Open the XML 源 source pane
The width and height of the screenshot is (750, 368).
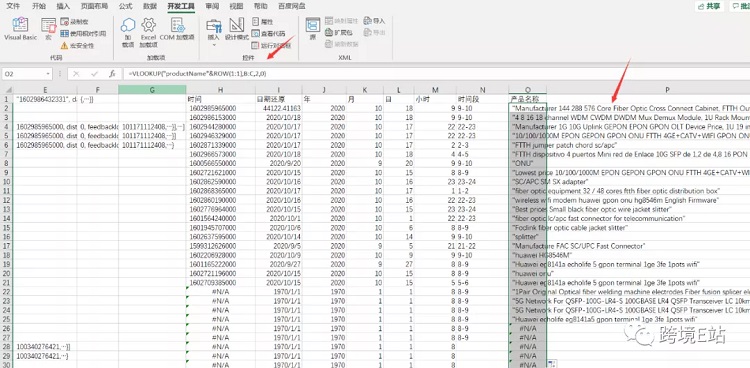point(313,30)
